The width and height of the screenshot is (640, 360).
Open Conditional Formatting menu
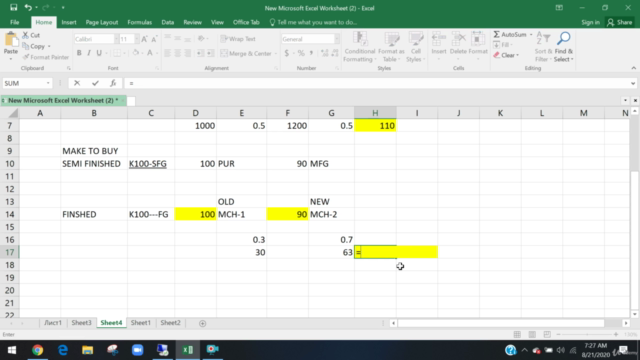(359, 47)
